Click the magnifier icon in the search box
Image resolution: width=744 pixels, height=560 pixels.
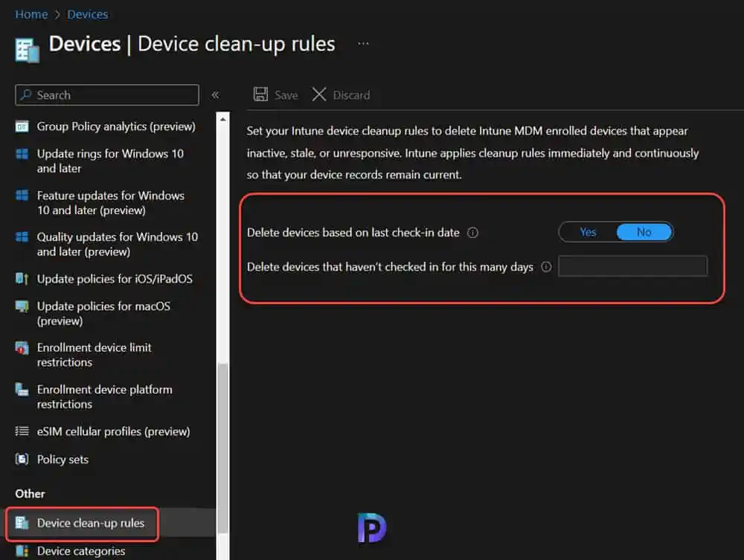point(26,95)
